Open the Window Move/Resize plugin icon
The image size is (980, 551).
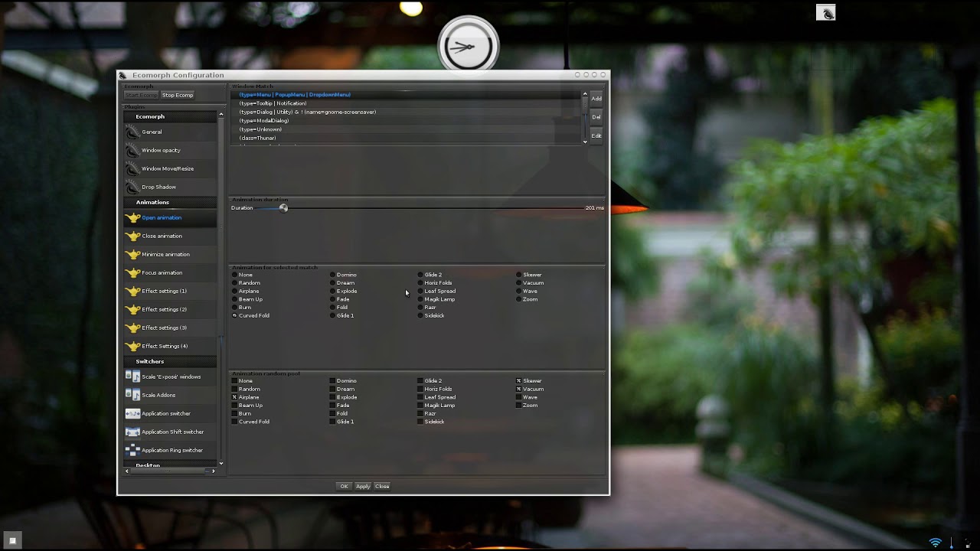coord(132,169)
